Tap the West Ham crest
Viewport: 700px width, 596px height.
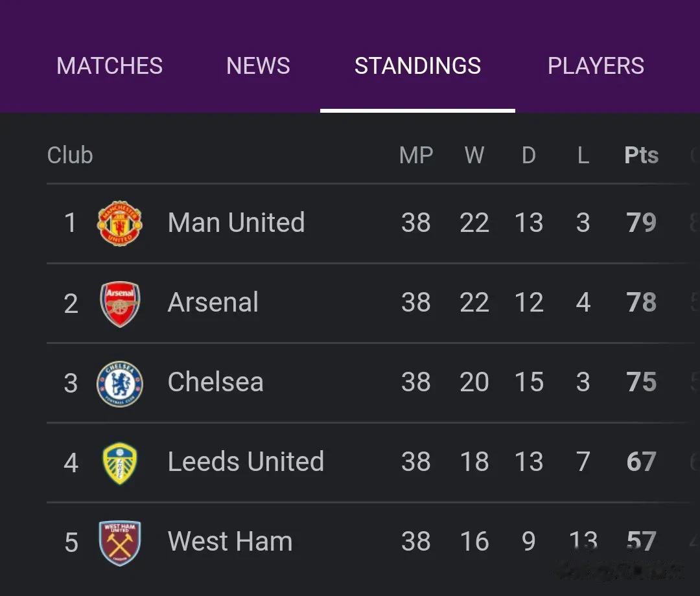coord(120,543)
